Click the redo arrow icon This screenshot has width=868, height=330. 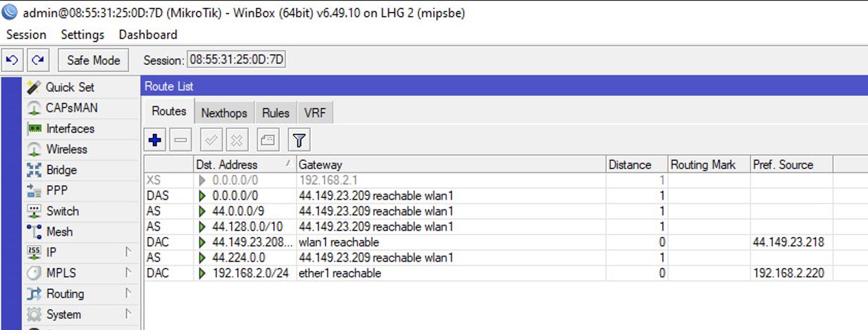[37, 60]
